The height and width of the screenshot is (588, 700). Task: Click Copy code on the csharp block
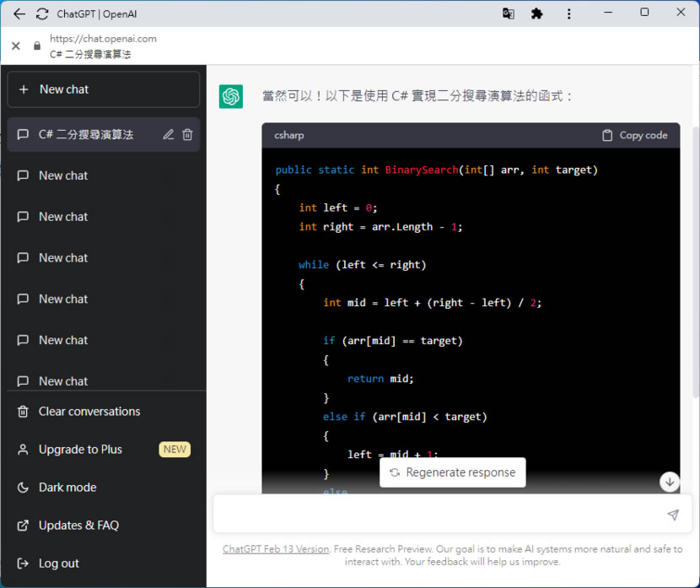[634, 135]
